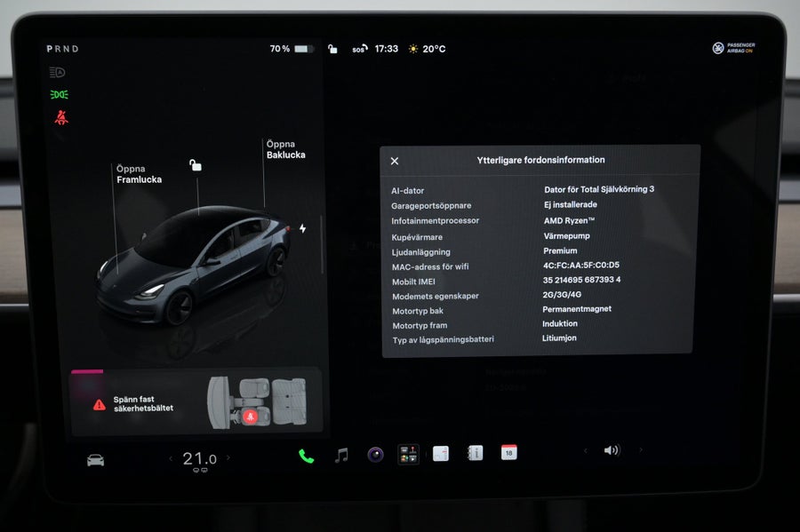Tap the PRND gear indicator
800x532 pixels.
[x=63, y=49]
